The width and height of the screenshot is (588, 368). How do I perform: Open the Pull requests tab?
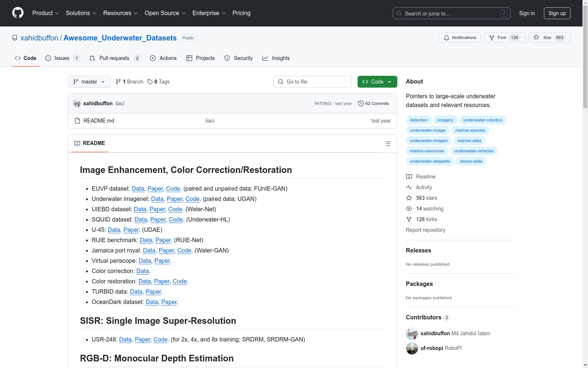click(x=114, y=58)
